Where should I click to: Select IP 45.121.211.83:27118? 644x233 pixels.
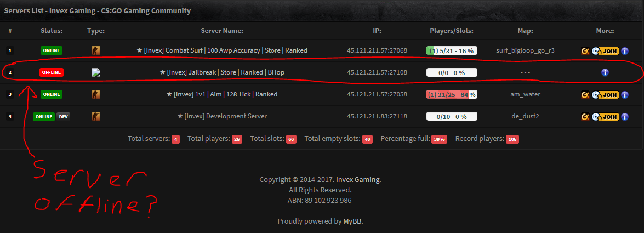(377, 116)
